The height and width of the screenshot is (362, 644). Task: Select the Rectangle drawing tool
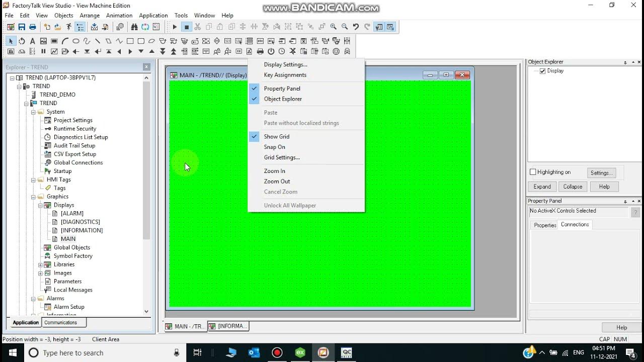click(130, 41)
